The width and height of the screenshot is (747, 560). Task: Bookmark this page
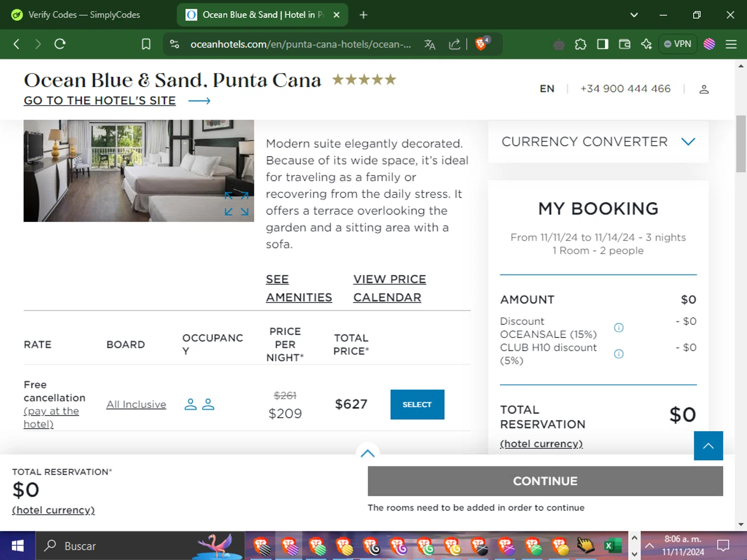[146, 44]
